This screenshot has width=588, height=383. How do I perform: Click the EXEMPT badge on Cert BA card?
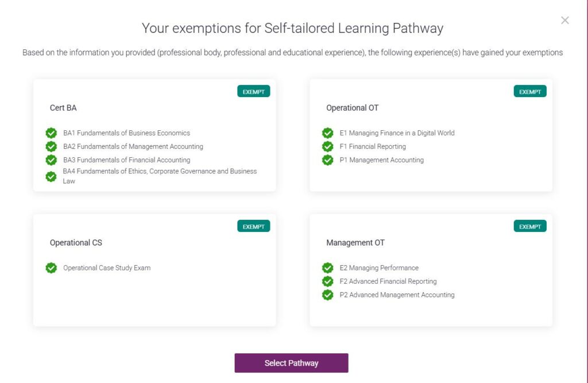tap(253, 91)
